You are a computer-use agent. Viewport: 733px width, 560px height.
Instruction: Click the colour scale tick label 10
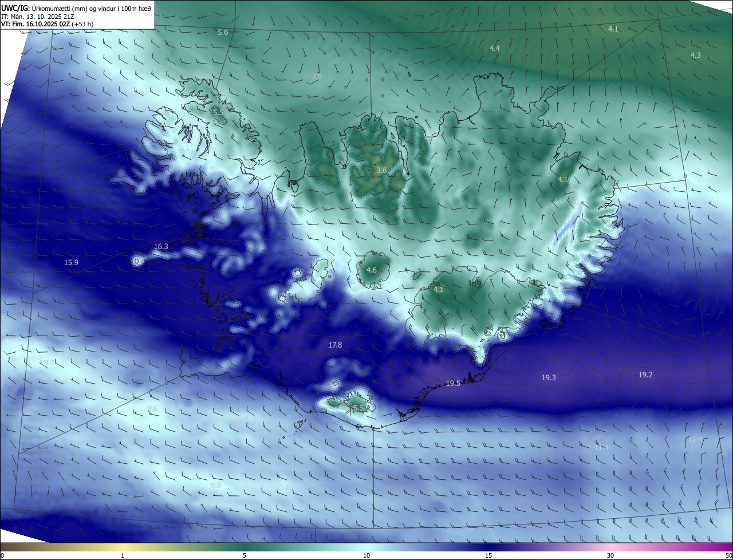[366, 555]
